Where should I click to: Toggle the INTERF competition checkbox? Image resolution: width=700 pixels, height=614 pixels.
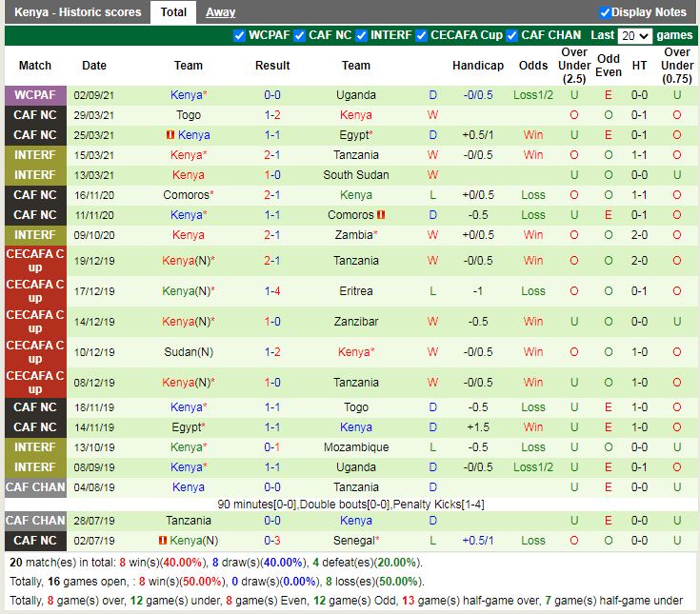click(x=361, y=35)
